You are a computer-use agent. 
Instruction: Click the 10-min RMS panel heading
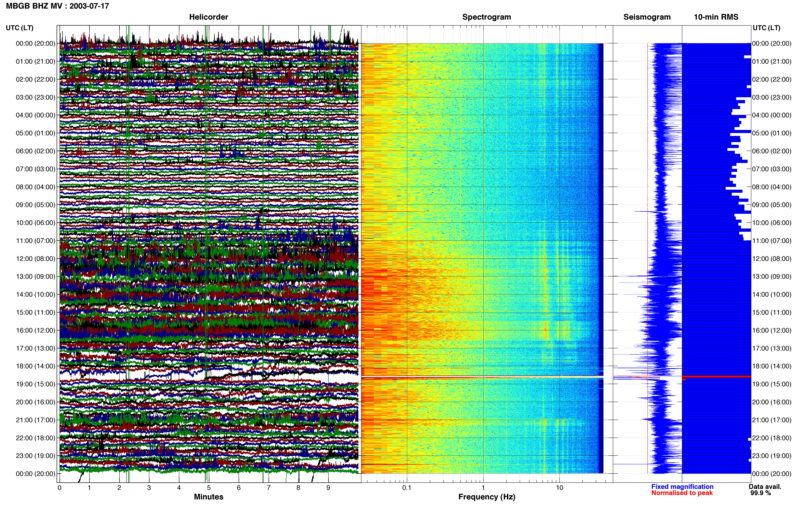point(716,17)
